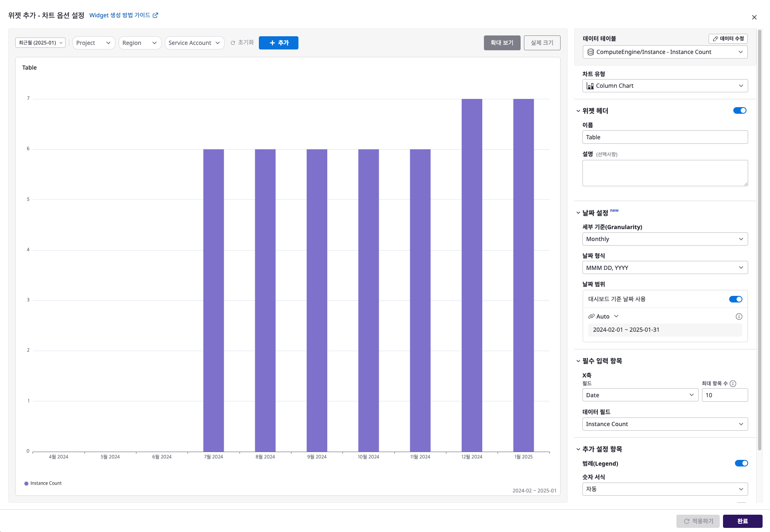The width and height of the screenshot is (770, 532).
Task: Open the Granularity Monthly dropdown
Action: (x=665, y=239)
